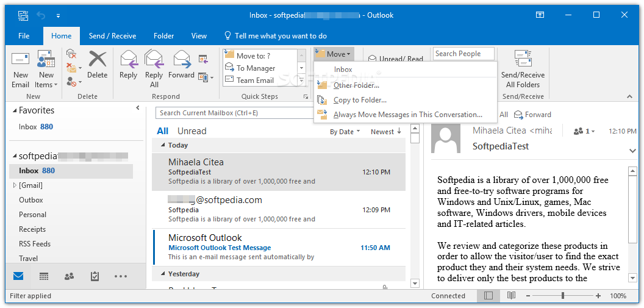
Task: Create a New Email message
Action: click(x=20, y=69)
